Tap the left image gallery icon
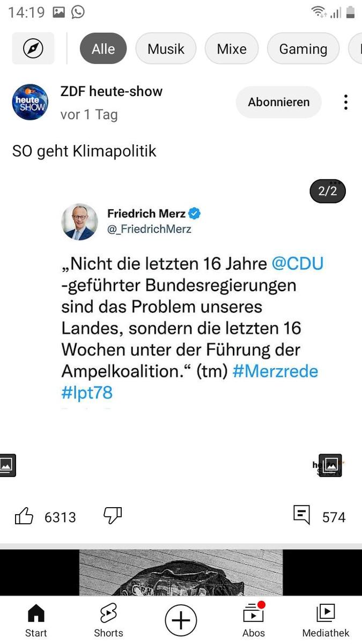This screenshot has height=644, width=362. coord(6,465)
